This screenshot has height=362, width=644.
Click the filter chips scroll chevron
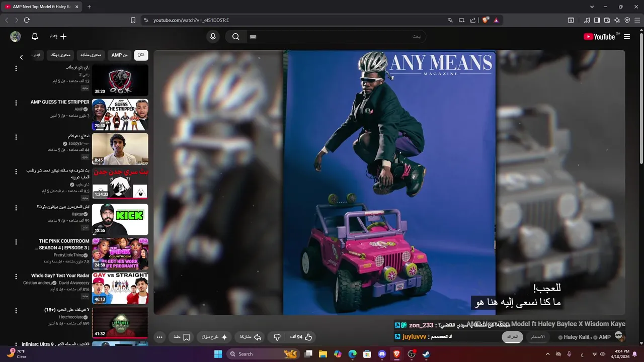pos(21,57)
